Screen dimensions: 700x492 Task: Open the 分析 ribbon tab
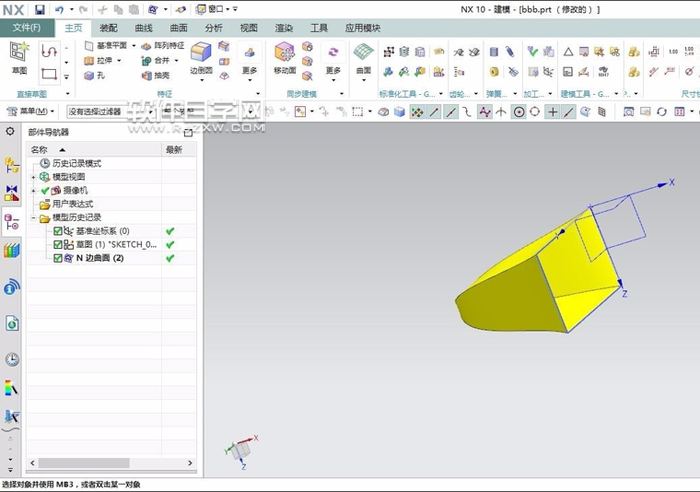pyautogui.click(x=213, y=29)
